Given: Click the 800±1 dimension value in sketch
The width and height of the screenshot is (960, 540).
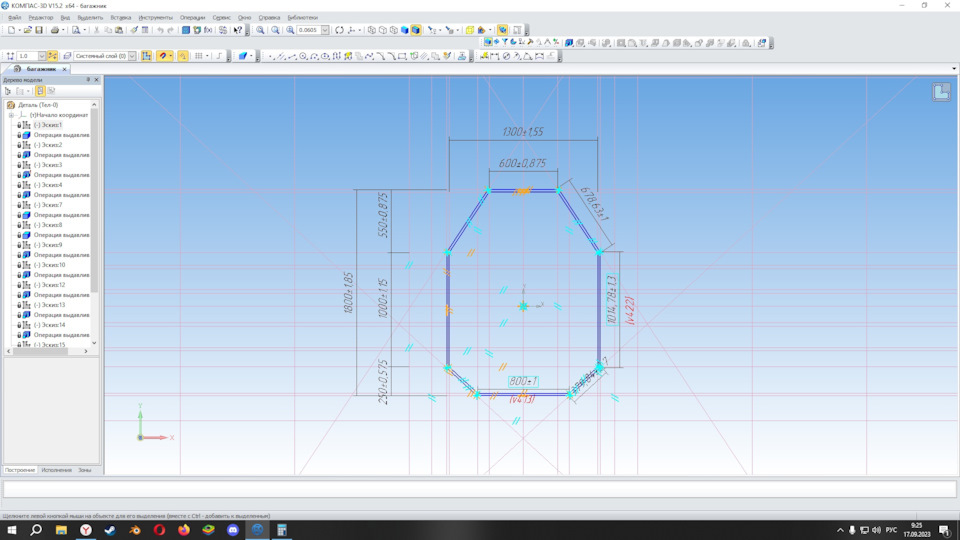Looking at the screenshot, I should pos(522,381).
